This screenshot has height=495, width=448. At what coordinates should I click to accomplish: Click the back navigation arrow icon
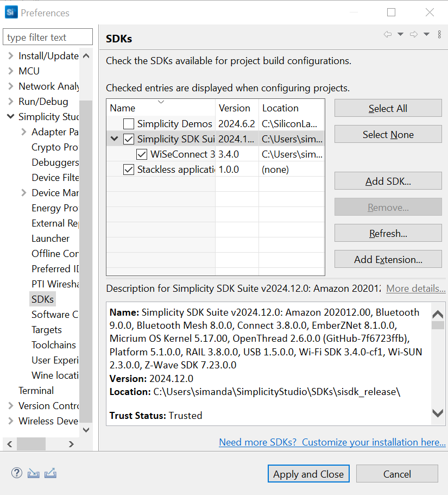[388, 34]
